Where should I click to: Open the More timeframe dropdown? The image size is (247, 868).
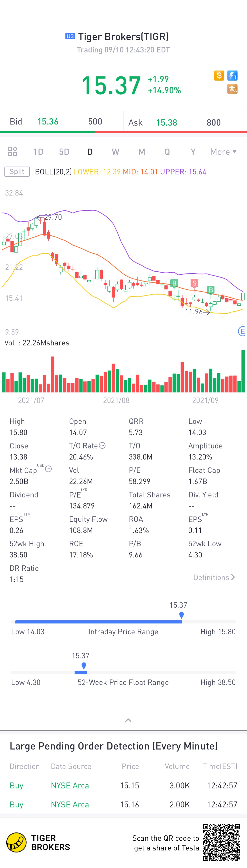[x=224, y=152]
